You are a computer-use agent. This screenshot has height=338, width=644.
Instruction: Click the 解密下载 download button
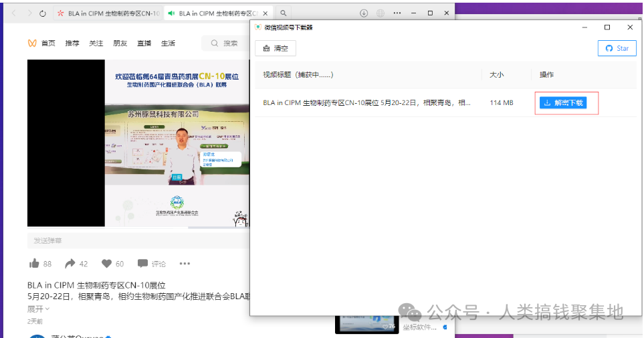pos(563,103)
